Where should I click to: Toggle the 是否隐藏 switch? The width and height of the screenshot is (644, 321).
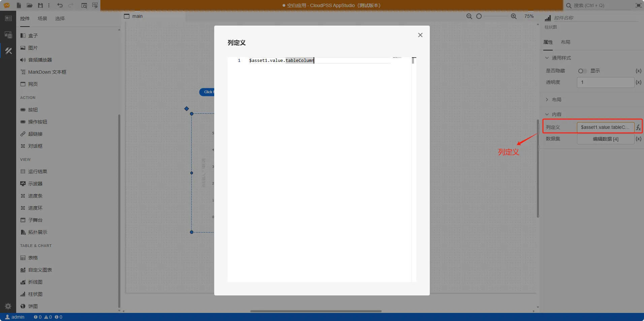pyautogui.click(x=582, y=71)
